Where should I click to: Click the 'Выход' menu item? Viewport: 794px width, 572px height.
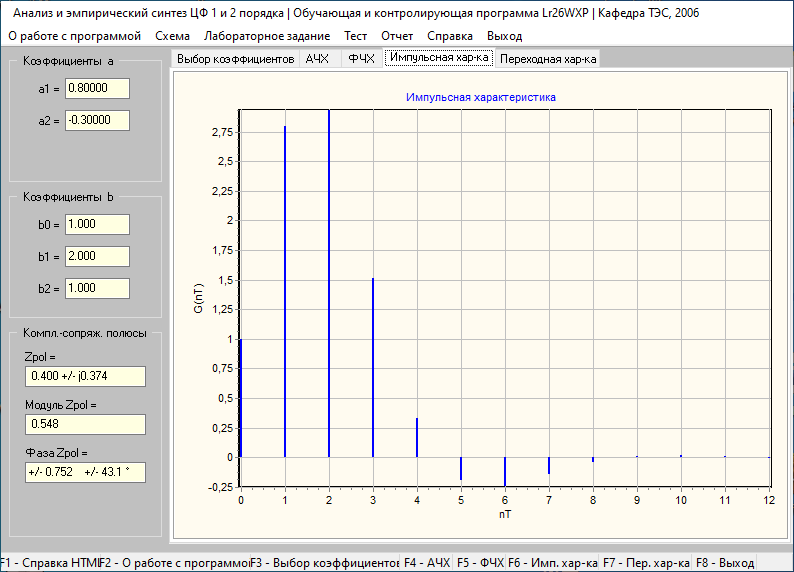[504, 36]
